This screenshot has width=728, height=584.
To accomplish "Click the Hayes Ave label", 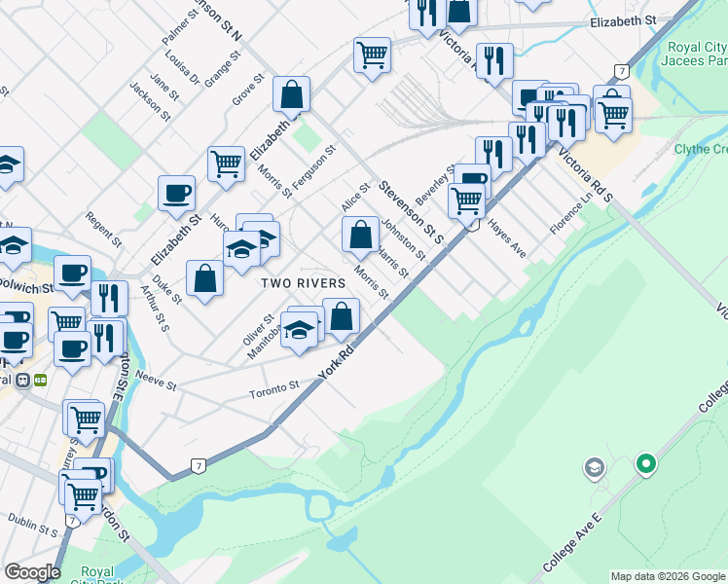I will coord(506,238).
